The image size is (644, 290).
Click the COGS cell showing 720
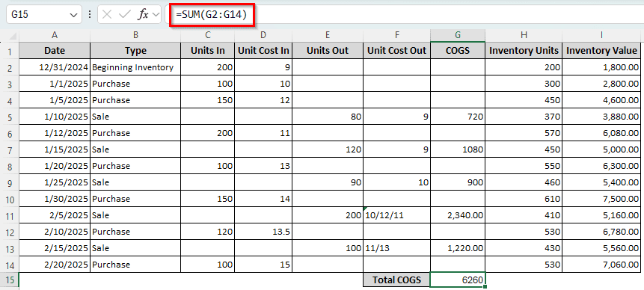[x=458, y=117]
